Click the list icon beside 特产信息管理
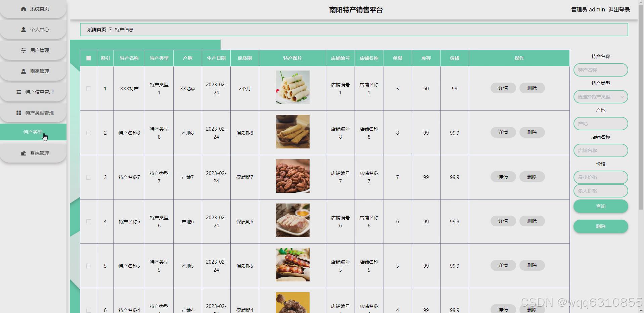The width and height of the screenshot is (644, 313). coord(19,92)
